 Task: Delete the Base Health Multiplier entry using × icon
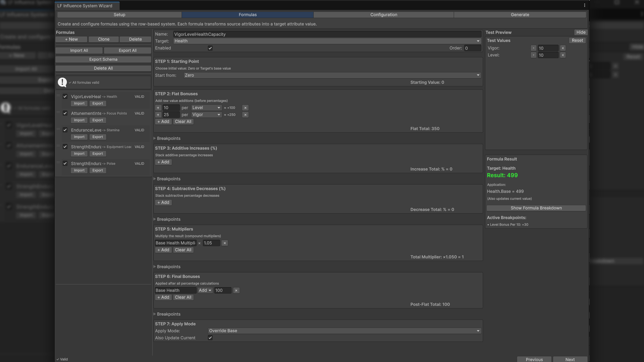coord(224,243)
